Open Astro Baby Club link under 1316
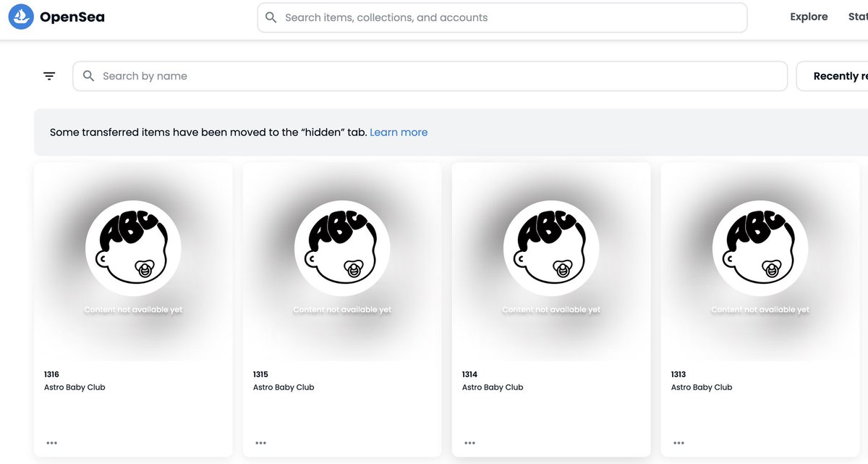Screen dimensions: 868x464 75,387
